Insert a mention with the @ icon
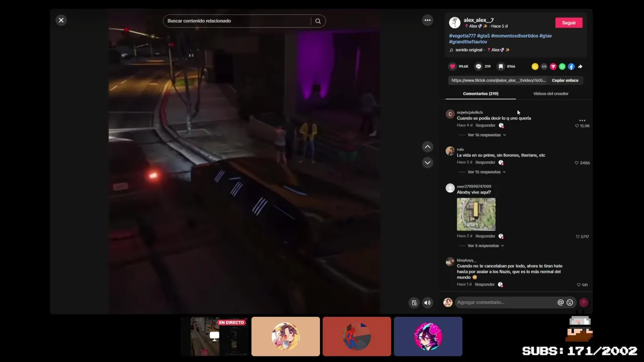Viewport: 644px width, 362px height. click(x=560, y=302)
